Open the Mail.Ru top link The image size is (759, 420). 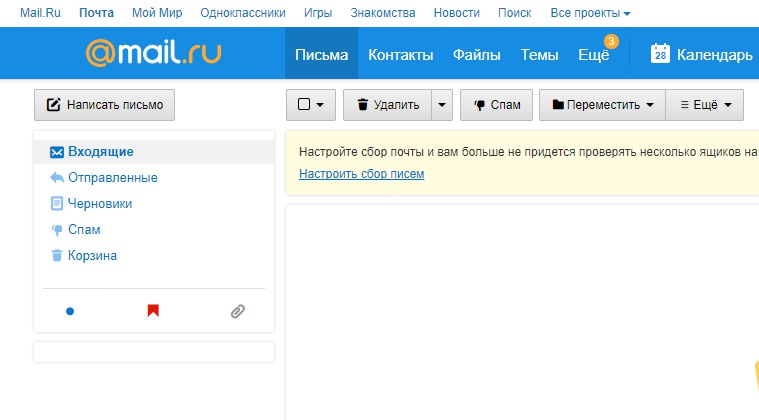pyautogui.click(x=40, y=13)
